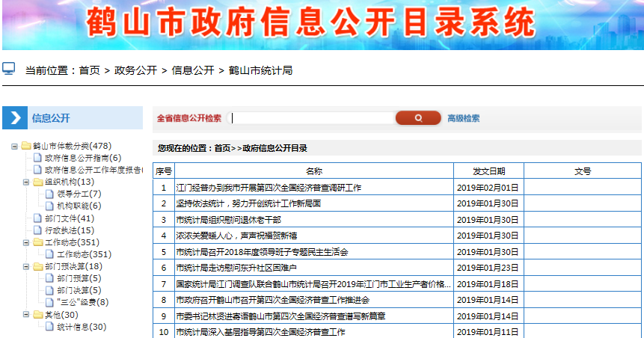
Task: Open 政务公开 in the breadcrumb
Action: tap(135, 70)
